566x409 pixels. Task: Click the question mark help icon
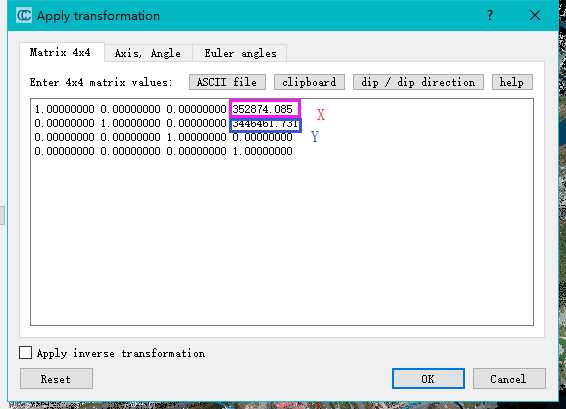[x=490, y=16]
